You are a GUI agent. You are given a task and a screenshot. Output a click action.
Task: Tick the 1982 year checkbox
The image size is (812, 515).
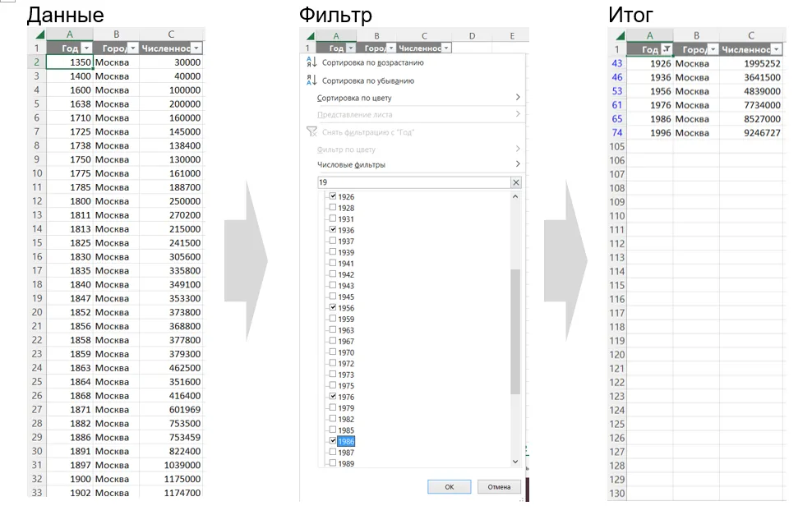[x=333, y=419]
